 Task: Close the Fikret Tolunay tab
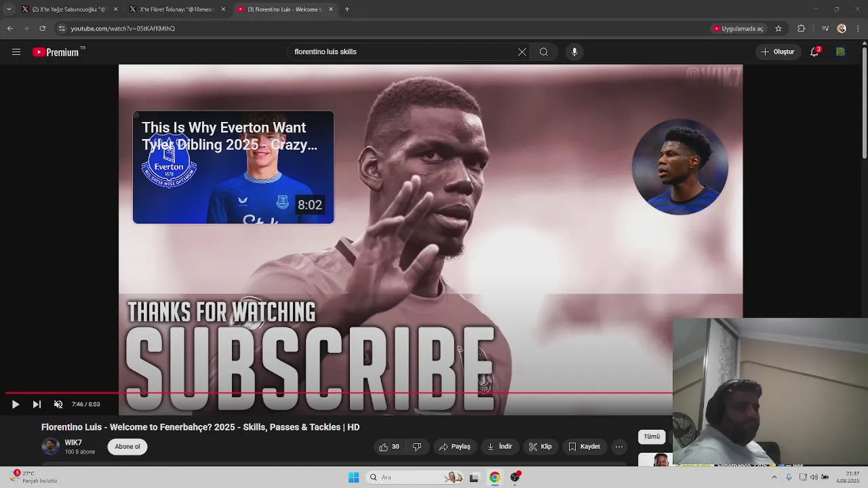(223, 9)
